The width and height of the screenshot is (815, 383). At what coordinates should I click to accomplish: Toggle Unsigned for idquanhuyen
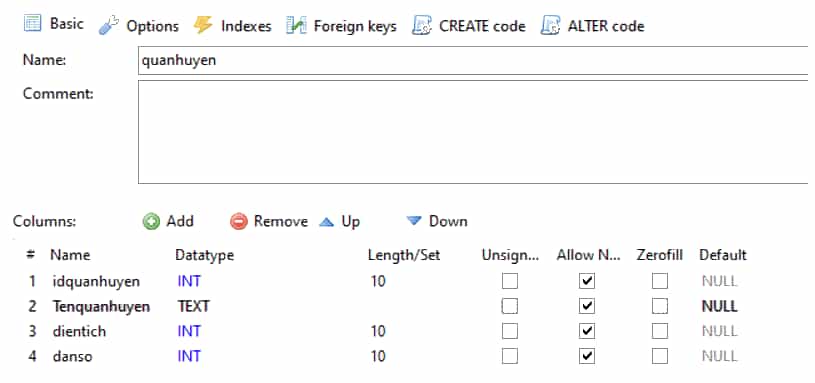pyautogui.click(x=509, y=282)
